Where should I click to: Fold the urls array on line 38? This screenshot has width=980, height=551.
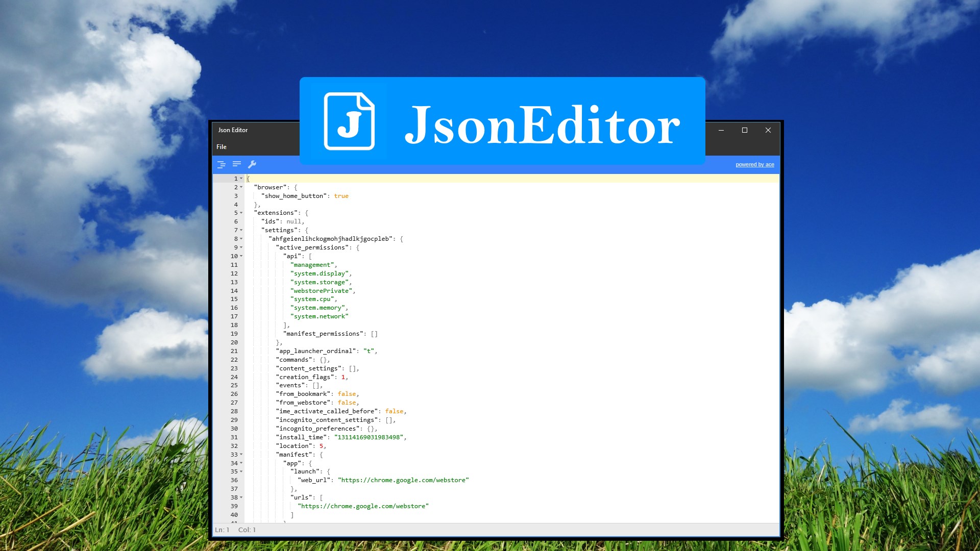tap(241, 497)
